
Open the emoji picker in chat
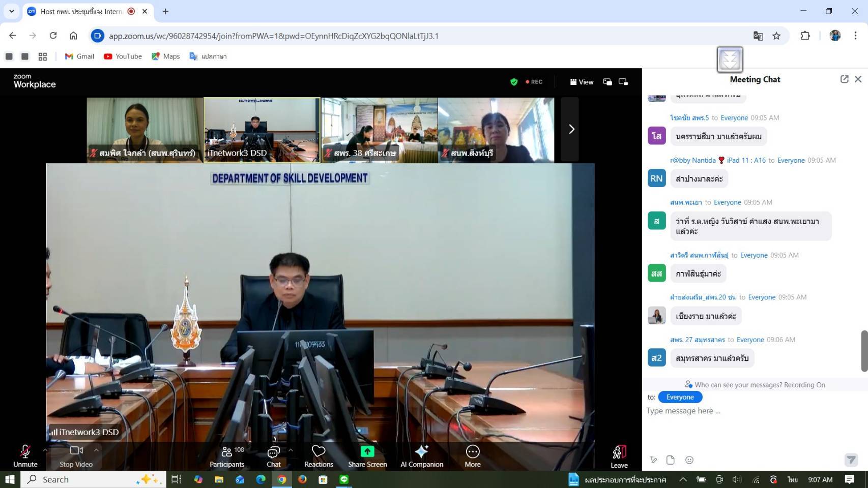(689, 460)
